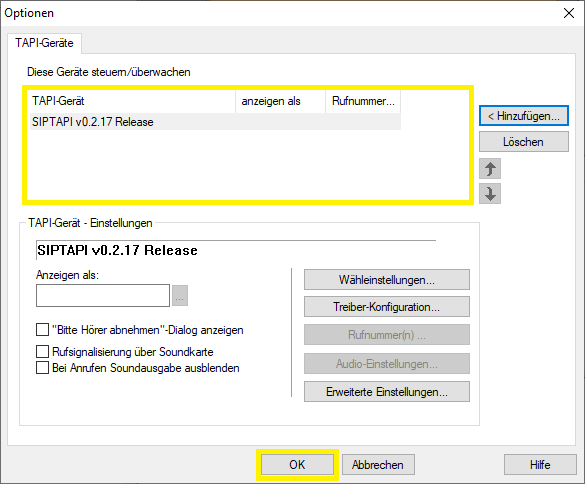Move the selected device down with the arrow

(490, 194)
